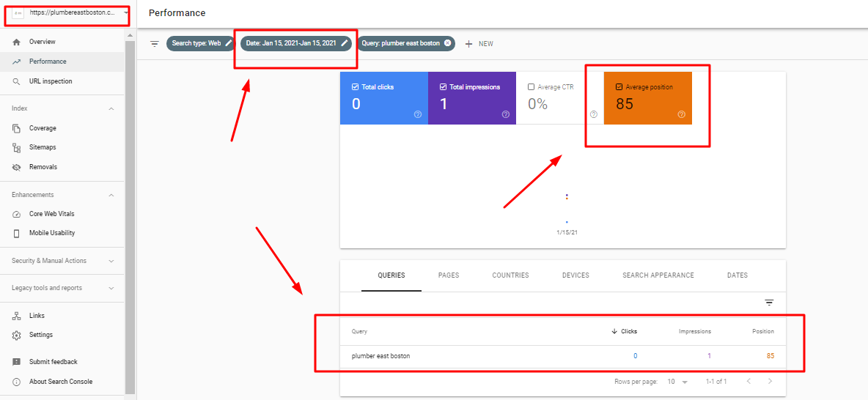868x400 pixels.
Task: Remove the Query plumber east boston filter
Action: pos(447,43)
